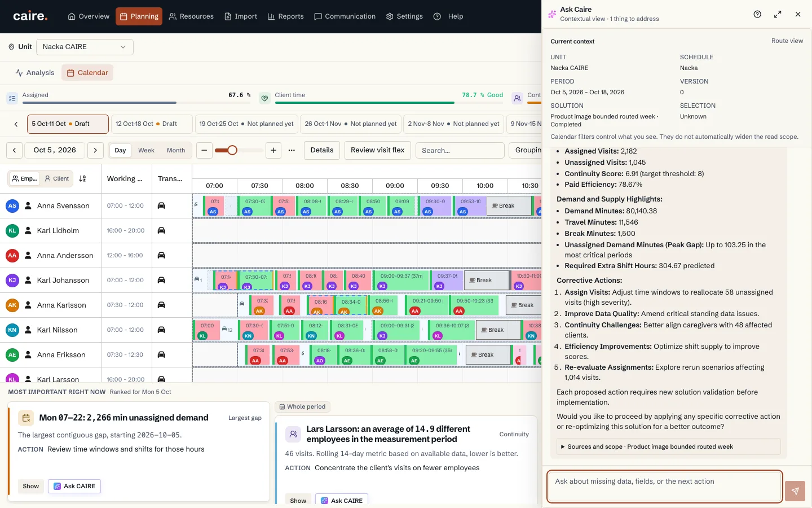This screenshot has height=508, width=812.
Task: Click Ask CAIRE on unassigned demand card
Action: [74, 486]
